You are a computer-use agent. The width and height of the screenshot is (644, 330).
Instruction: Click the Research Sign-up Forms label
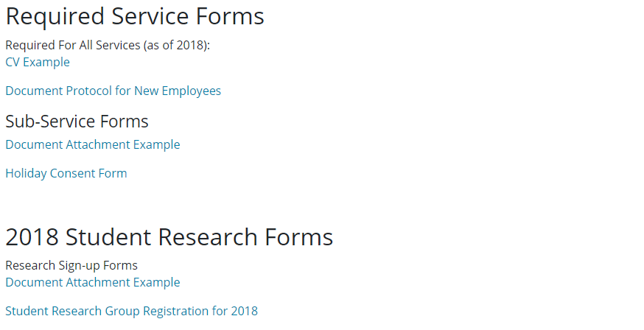click(x=71, y=266)
